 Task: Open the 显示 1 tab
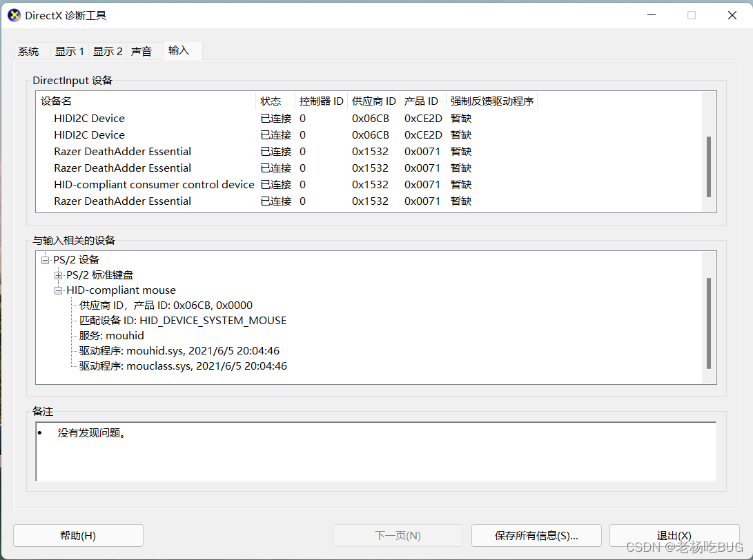pyautogui.click(x=70, y=51)
